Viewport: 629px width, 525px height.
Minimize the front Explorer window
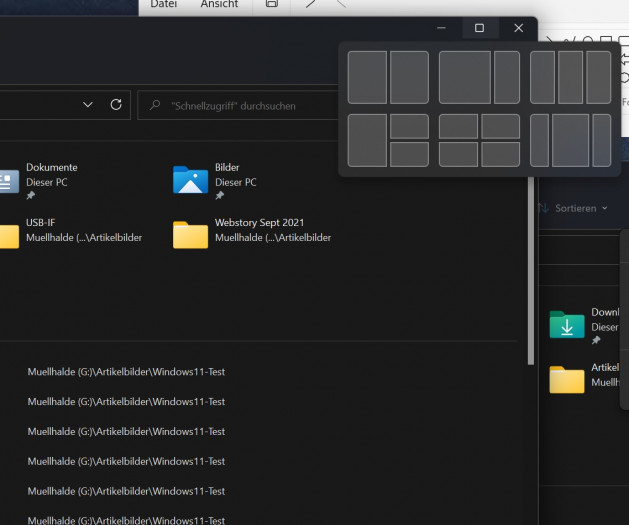[441, 28]
